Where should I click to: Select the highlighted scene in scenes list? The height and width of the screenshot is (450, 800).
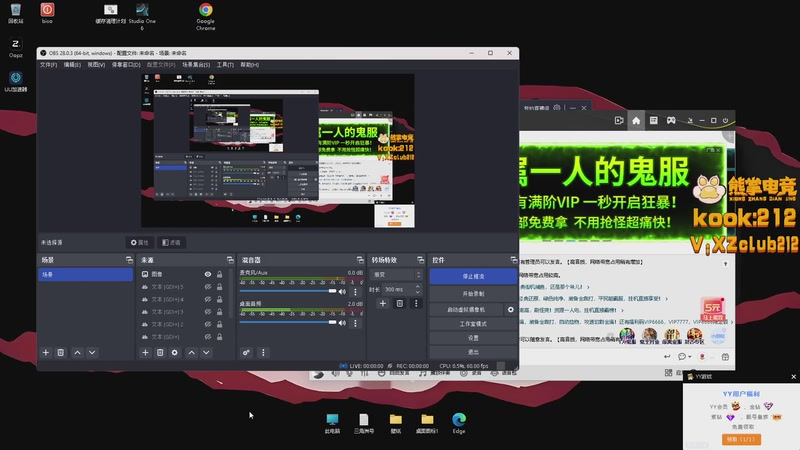click(x=85, y=274)
